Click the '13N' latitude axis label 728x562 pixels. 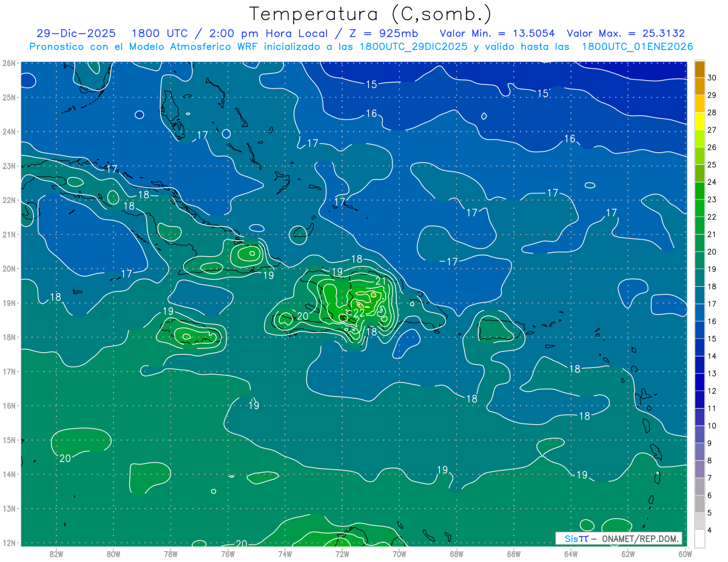coord(8,509)
